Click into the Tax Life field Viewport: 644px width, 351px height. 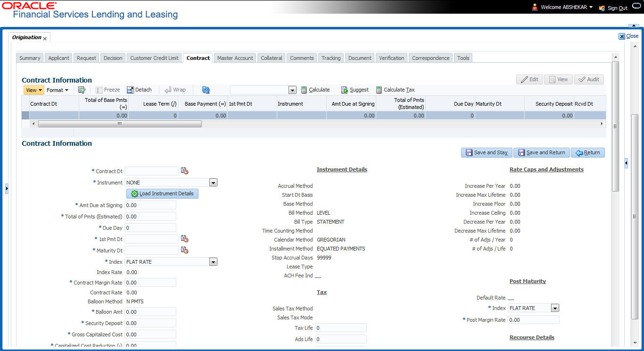pos(341,328)
